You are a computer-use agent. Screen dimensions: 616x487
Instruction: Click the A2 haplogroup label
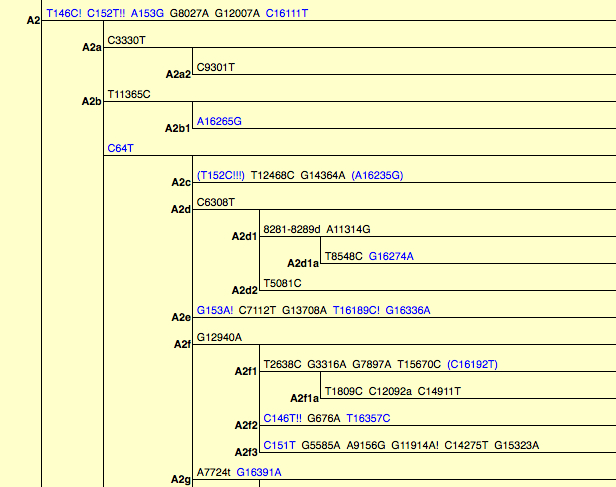point(33,20)
